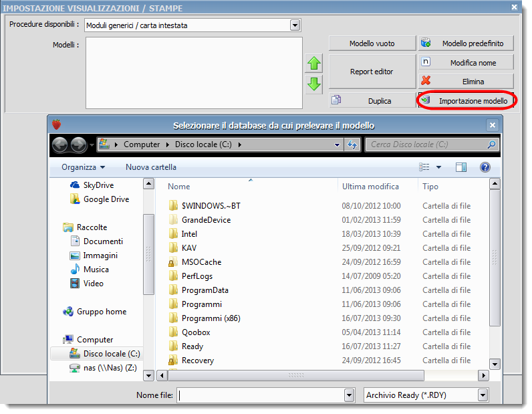Click the Modello vuoto button
This screenshot has width=532, height=414.
coord(372,43)
